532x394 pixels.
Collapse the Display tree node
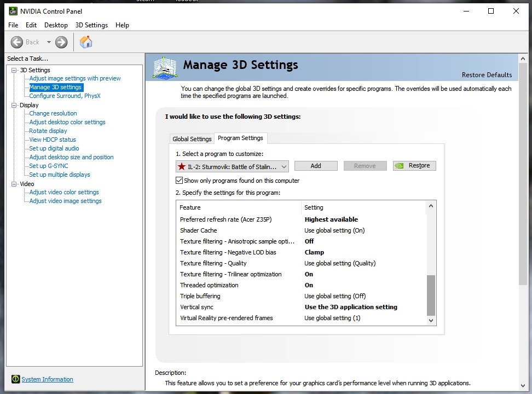[x=14, y=105]
